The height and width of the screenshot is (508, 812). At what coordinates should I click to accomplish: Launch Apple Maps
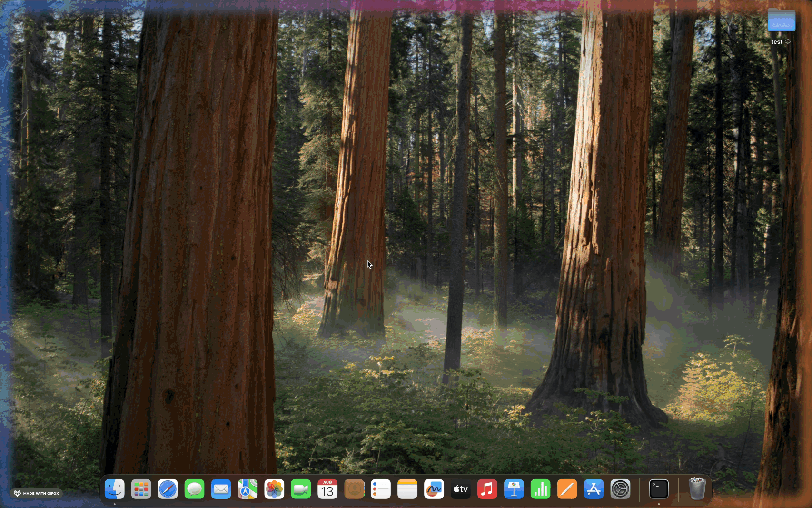(248, 489)
